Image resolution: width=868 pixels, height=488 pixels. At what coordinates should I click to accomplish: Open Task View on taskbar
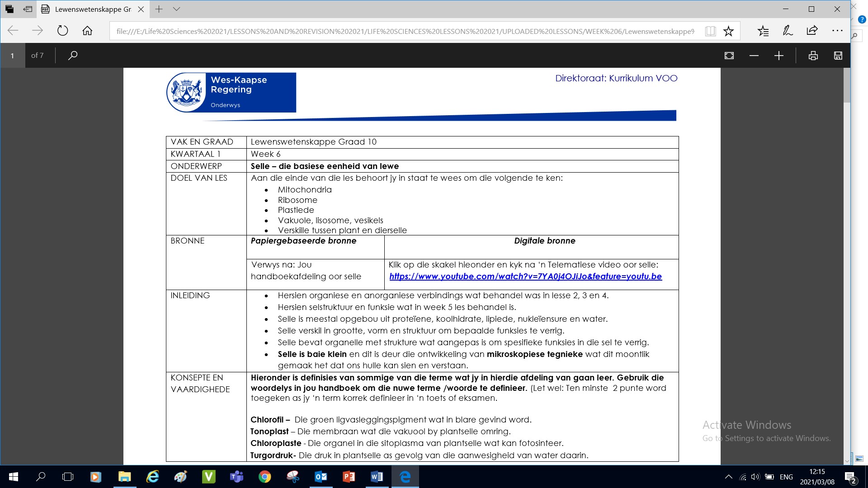click(x=68, y=477)
